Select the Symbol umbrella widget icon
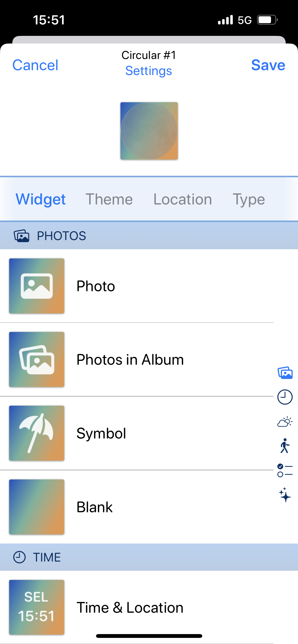 click(x=37, y=433)
